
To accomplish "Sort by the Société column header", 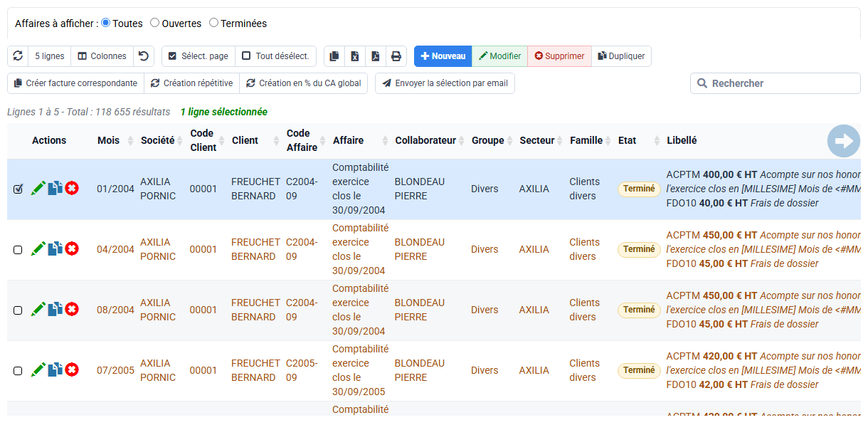I will (x=162, y=141).
